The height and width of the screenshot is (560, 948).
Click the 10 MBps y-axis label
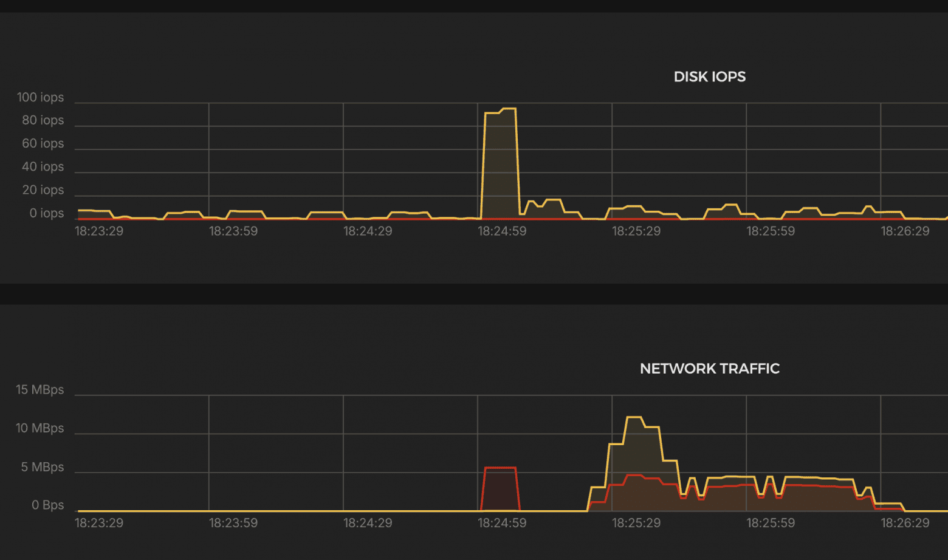[x=39, y=428]
